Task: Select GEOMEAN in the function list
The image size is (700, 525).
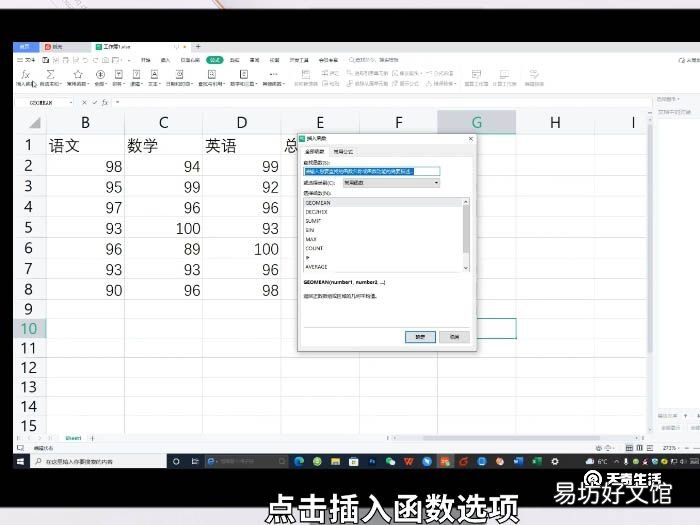Action: pos(383,203)
